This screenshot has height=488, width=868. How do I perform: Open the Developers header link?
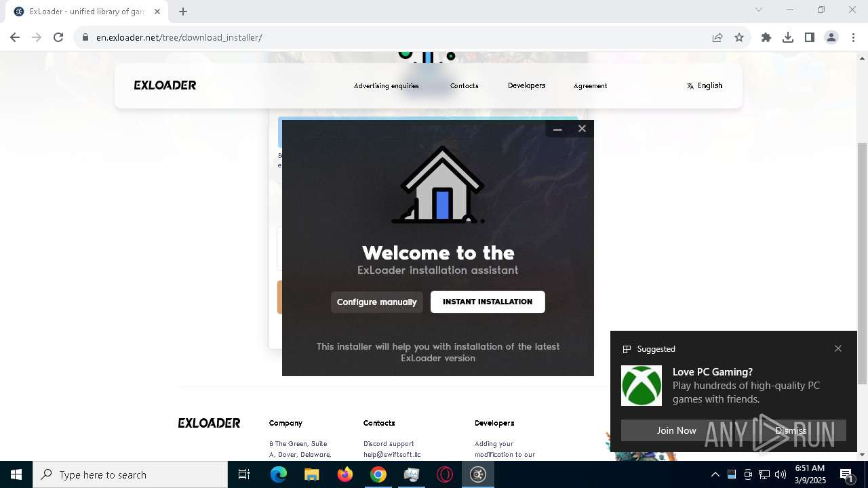(x=527, y=85)
